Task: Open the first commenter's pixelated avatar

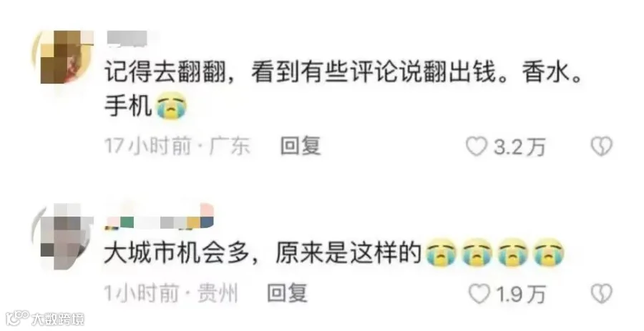Action: click(63, 56)
